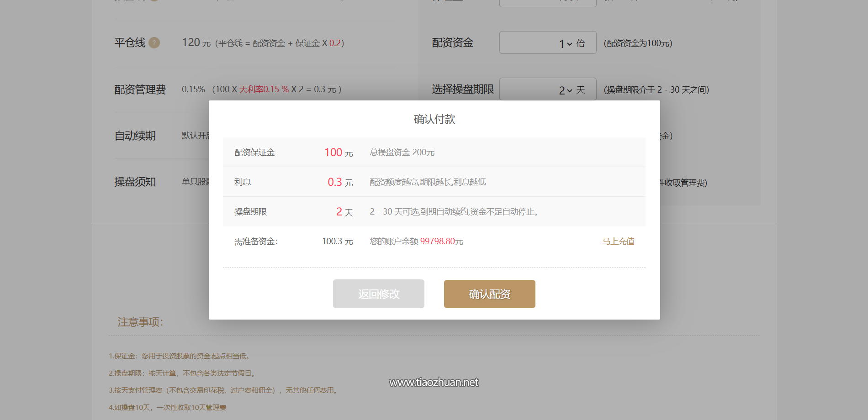Click the 返回修改 return button
This screenshot has width=868, height=420.
tap(378, 294)
